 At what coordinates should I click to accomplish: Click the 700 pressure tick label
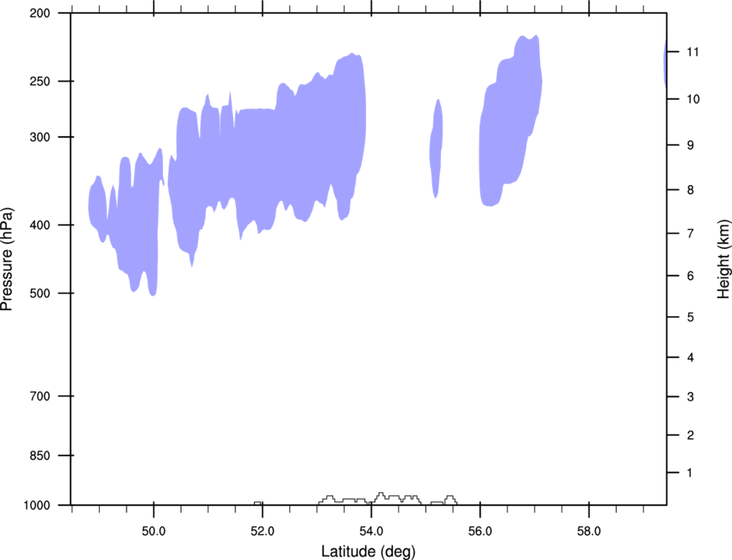(x=40, y=396)
